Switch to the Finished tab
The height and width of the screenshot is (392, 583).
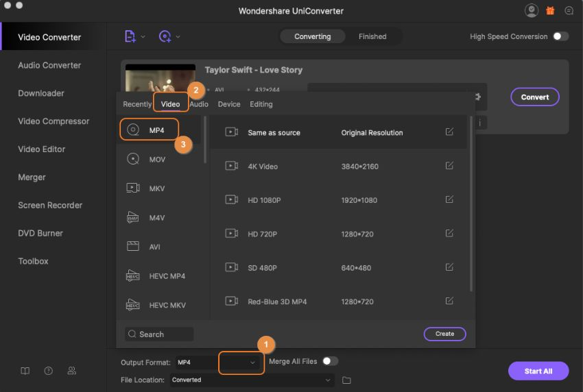click(372, 36)
